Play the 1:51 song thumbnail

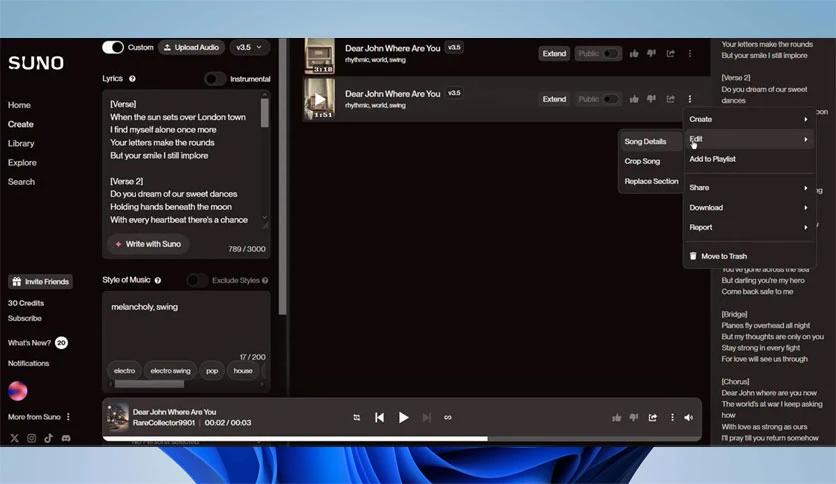[319, 99]
